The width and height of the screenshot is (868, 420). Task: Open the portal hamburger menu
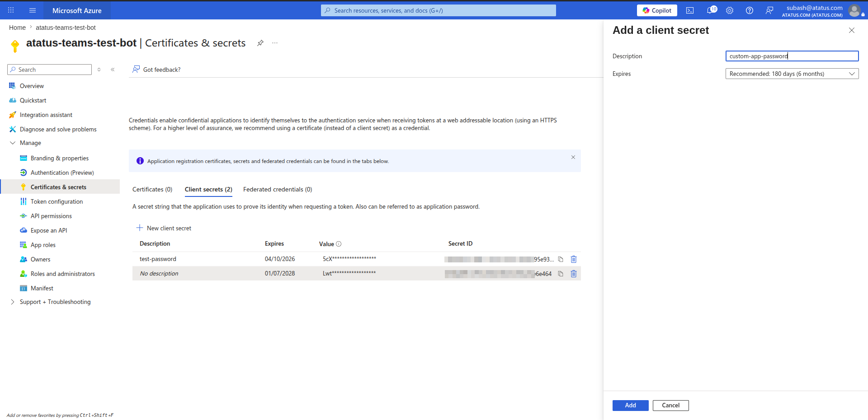pyautogui.click(x=33, y=10)
